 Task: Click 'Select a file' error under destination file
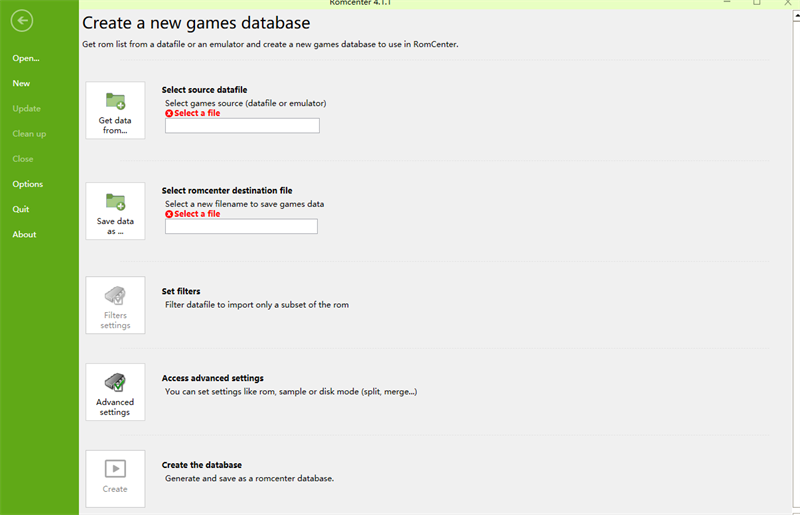[x=193, y=214]
